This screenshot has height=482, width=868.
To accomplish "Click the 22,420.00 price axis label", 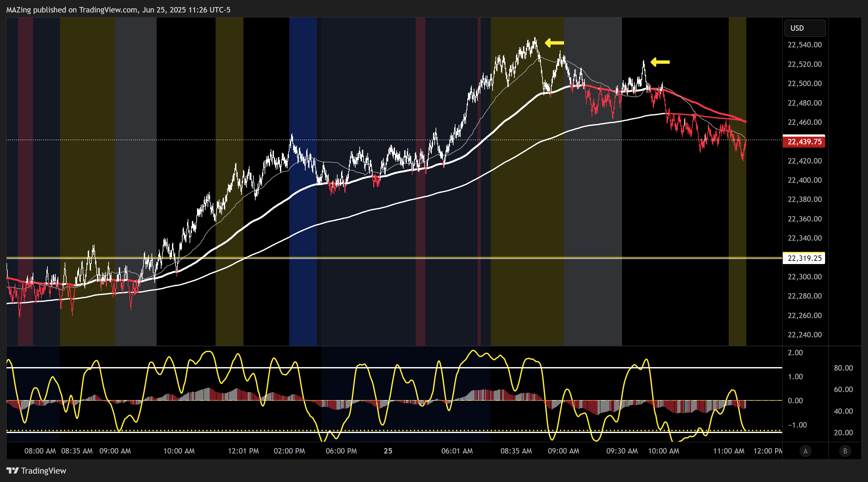I will point(805,161).
